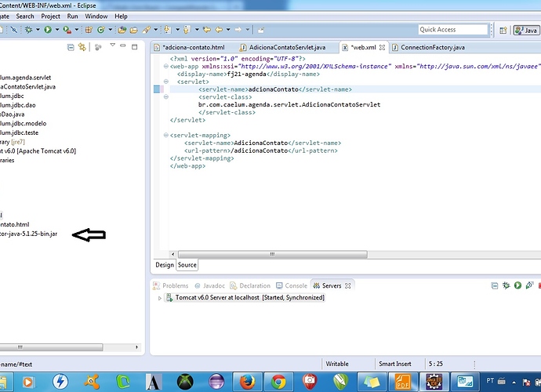This screenshot has width=541, height=392.
Task: Click the Debug bug icon in toolbar
Action: (27, 30)
